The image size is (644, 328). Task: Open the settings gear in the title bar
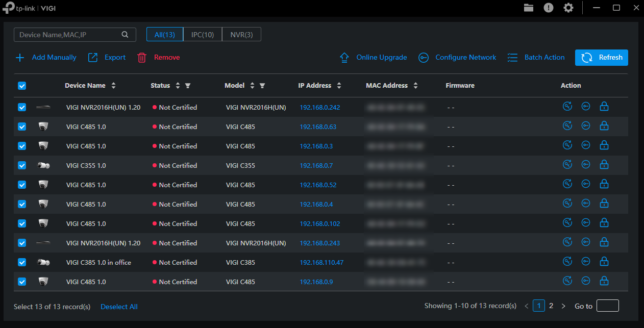[x=568, y=8]
